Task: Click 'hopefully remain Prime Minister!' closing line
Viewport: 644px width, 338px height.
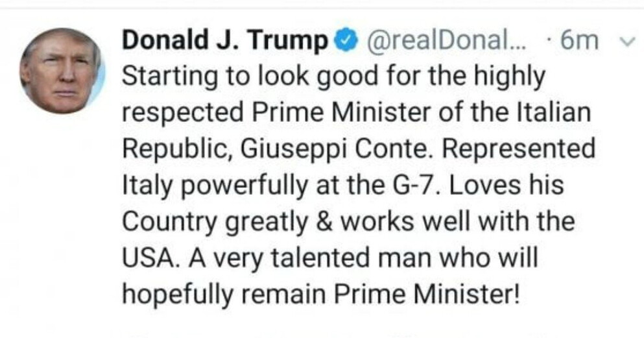Action: (x=321, y=295)
